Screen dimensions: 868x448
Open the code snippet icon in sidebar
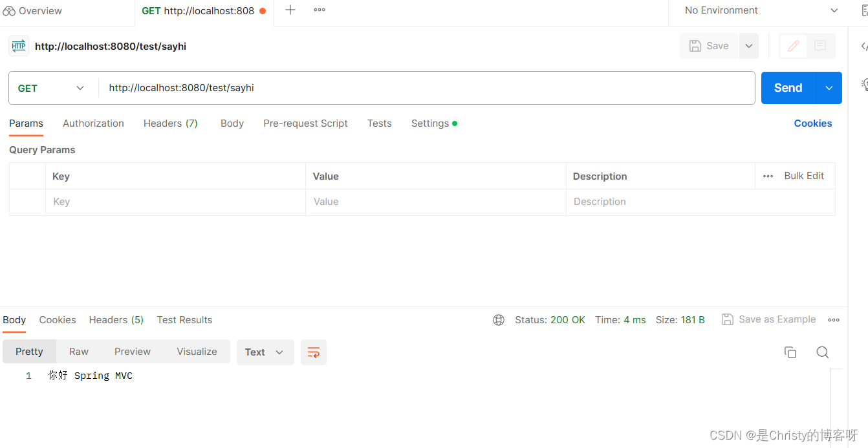(863, 47)
